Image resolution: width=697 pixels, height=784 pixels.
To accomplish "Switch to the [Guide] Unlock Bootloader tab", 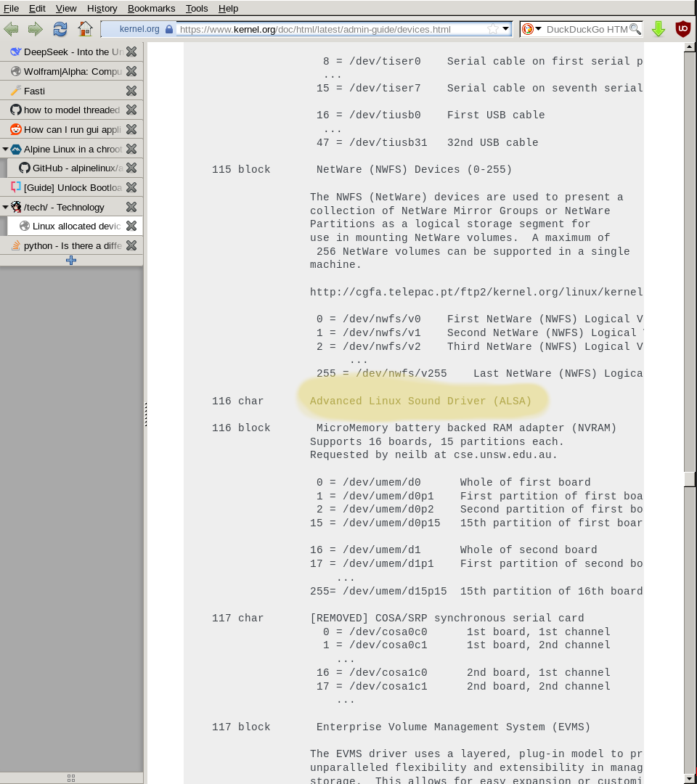I will click(x=71, y=187).
